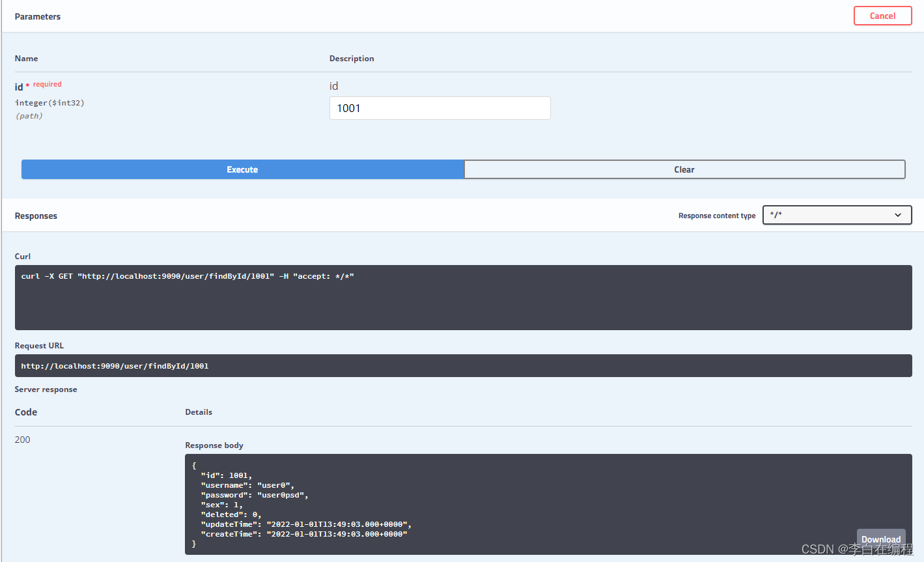This screenshot has width=924, height=562.
Task: Click the id input field containing 1001
Action: 440,108
